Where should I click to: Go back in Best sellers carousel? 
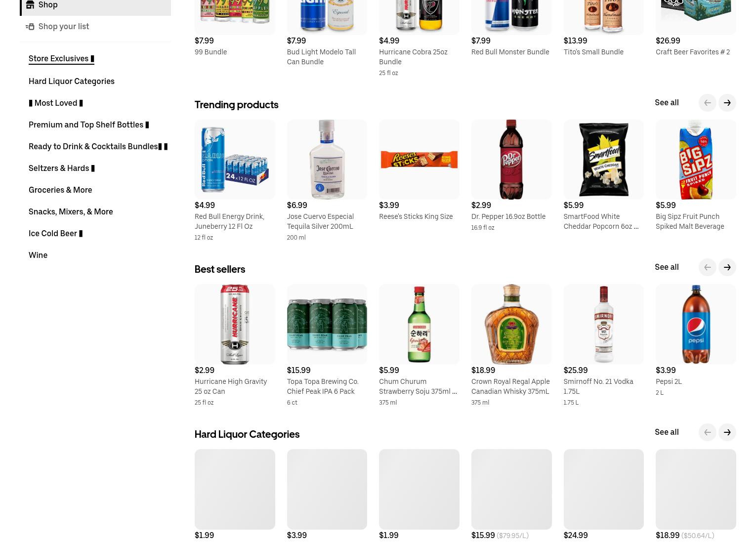[707, 267]
